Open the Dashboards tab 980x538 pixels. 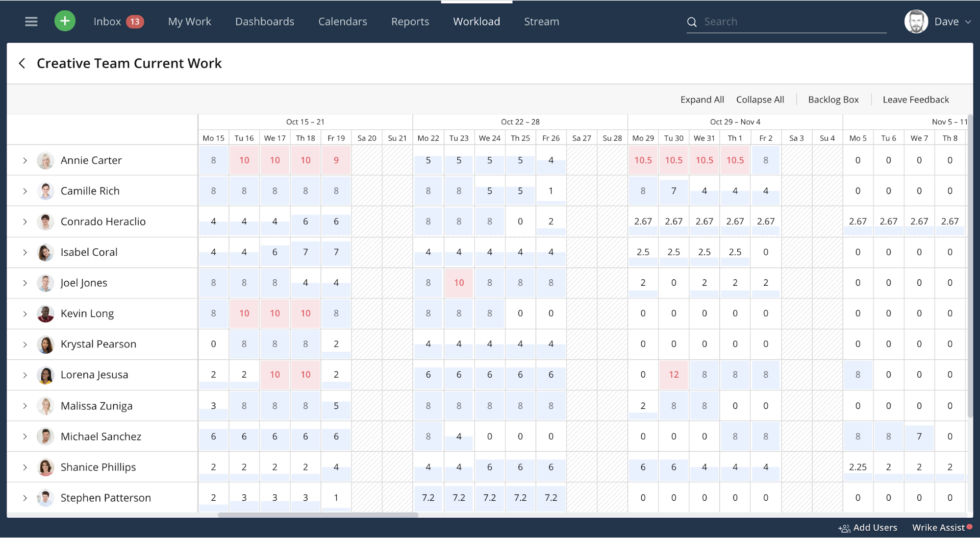click(x=264, y=21)
